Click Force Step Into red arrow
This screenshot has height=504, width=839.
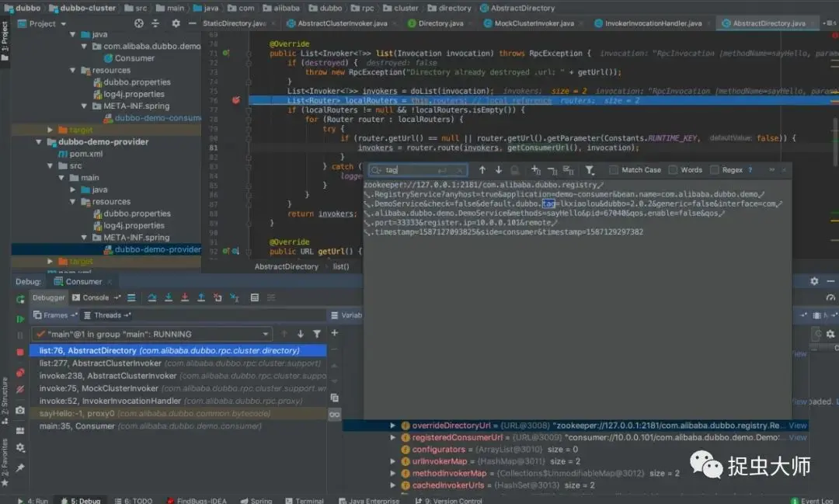(x=185, y=297)
